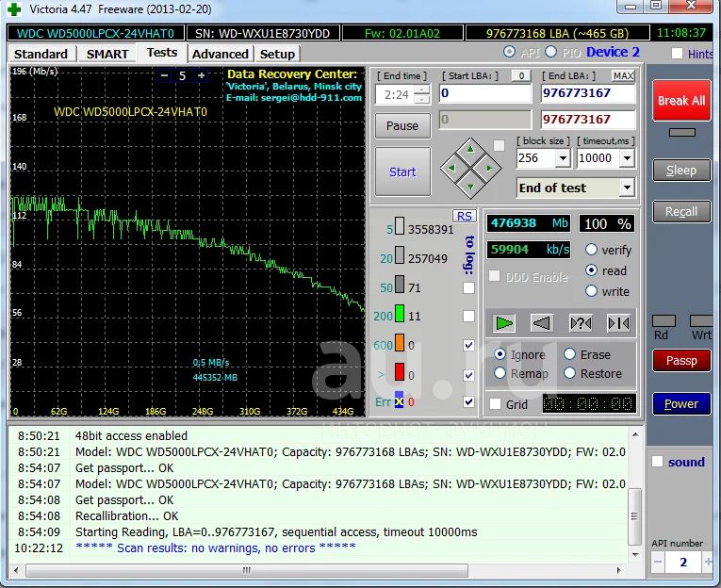Click the log scroll down arrow
This screenshot has height=588, width=721.
[x=635, y=554]
